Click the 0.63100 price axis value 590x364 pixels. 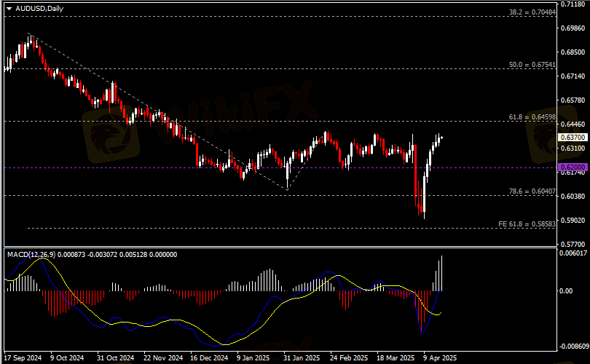coord(573,149)
